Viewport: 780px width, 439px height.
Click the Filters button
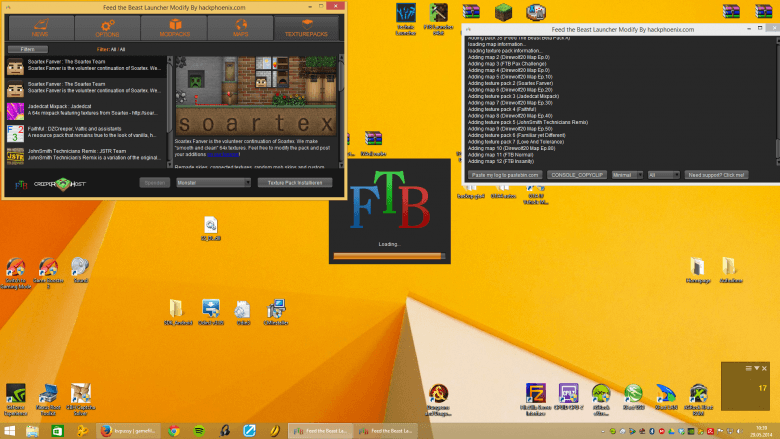(x=28, y=49)
